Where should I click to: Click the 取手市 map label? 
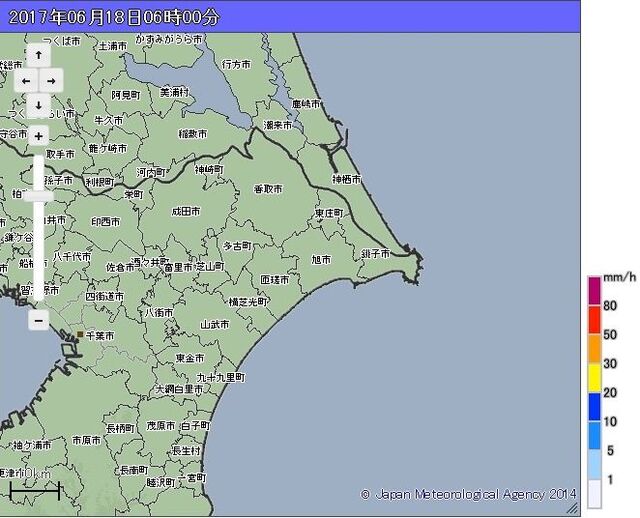60,154
